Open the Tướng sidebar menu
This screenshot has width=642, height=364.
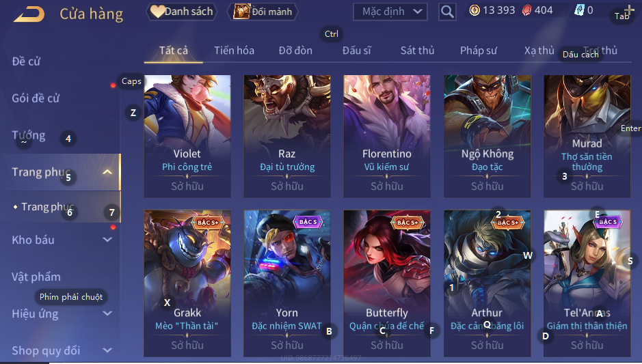[x=29, y=135]
